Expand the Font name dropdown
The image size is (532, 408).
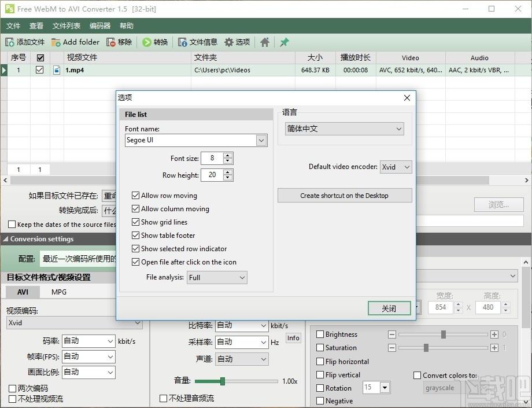(x=261, y=140)
